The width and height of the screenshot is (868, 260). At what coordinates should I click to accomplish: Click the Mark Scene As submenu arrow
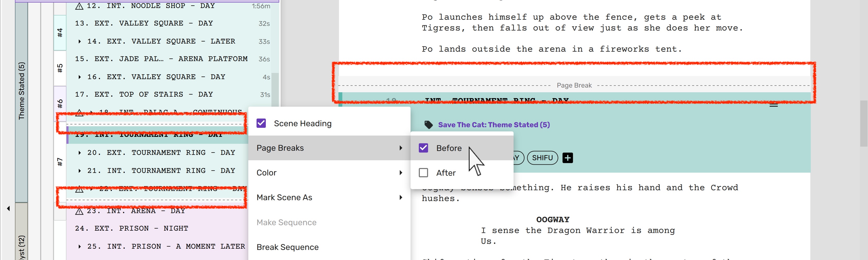click(x=400, y=198)
